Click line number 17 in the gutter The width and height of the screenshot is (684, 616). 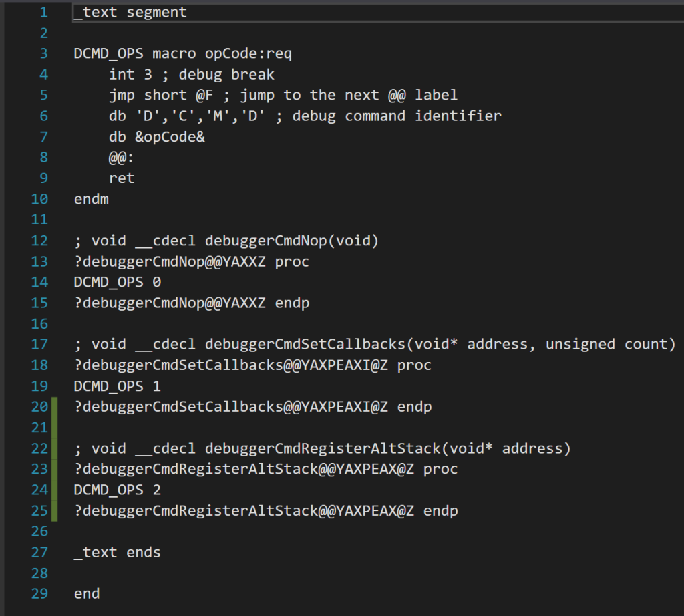(40, 344)
